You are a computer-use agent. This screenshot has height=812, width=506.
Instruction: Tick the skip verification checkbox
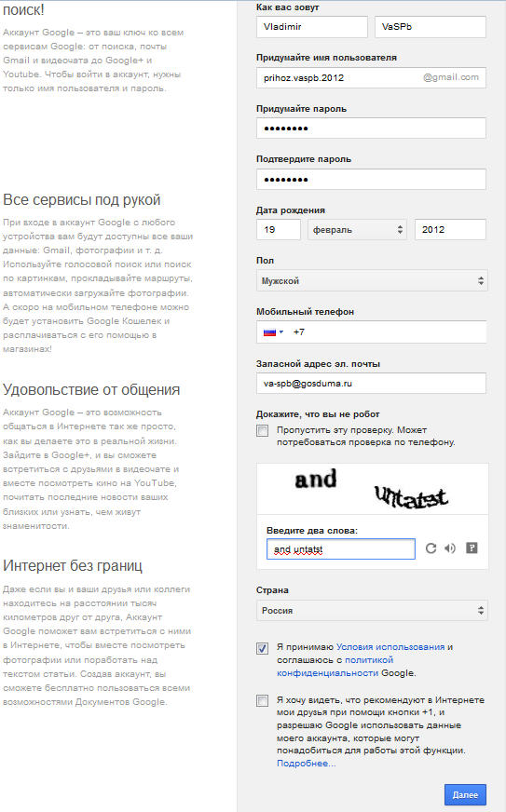pos(263,430)
